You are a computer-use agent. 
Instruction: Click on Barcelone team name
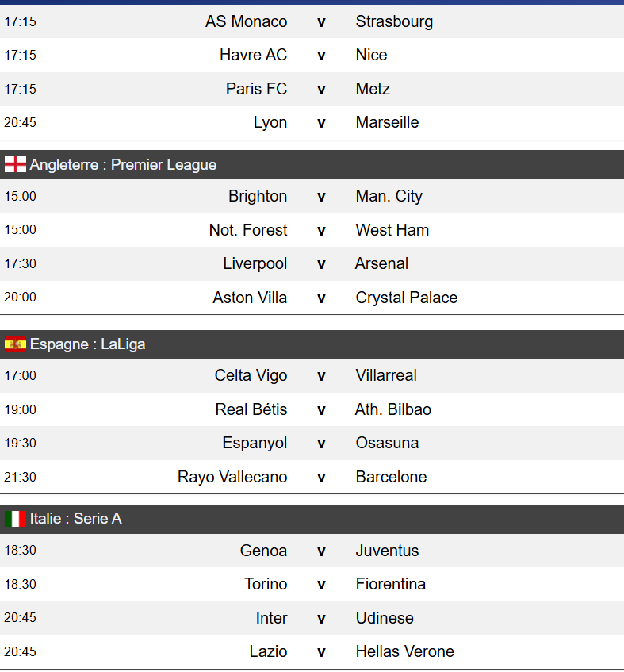391,477
